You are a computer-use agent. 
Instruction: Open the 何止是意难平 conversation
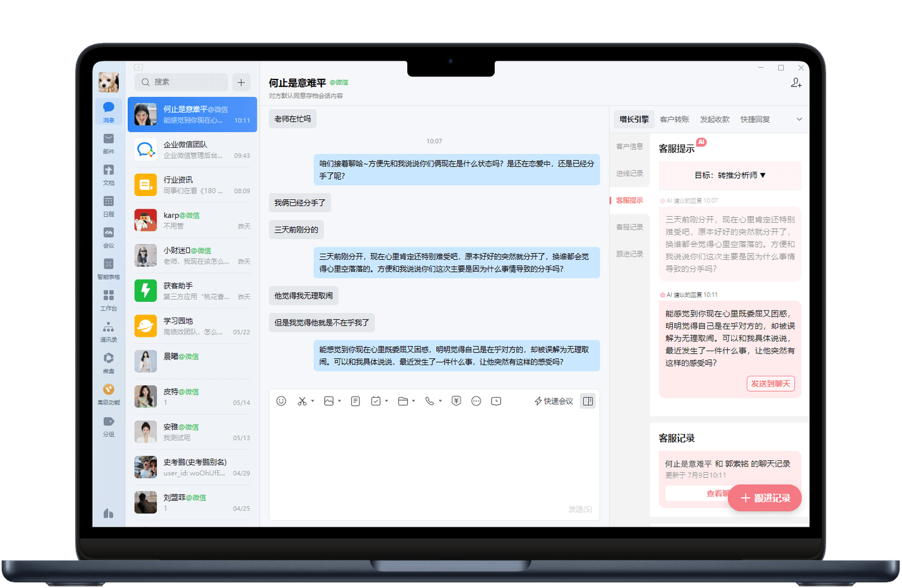pyautogui.click(x=192, y=115)
